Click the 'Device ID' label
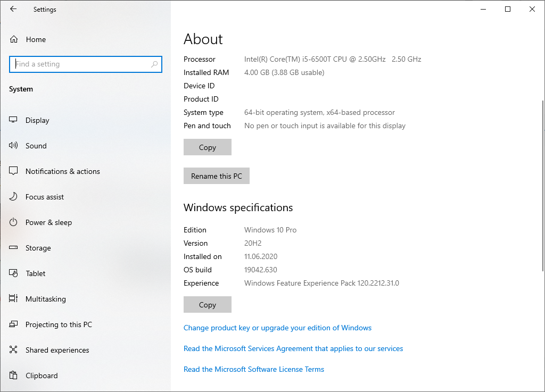545x392 pixels. [199, 86]
